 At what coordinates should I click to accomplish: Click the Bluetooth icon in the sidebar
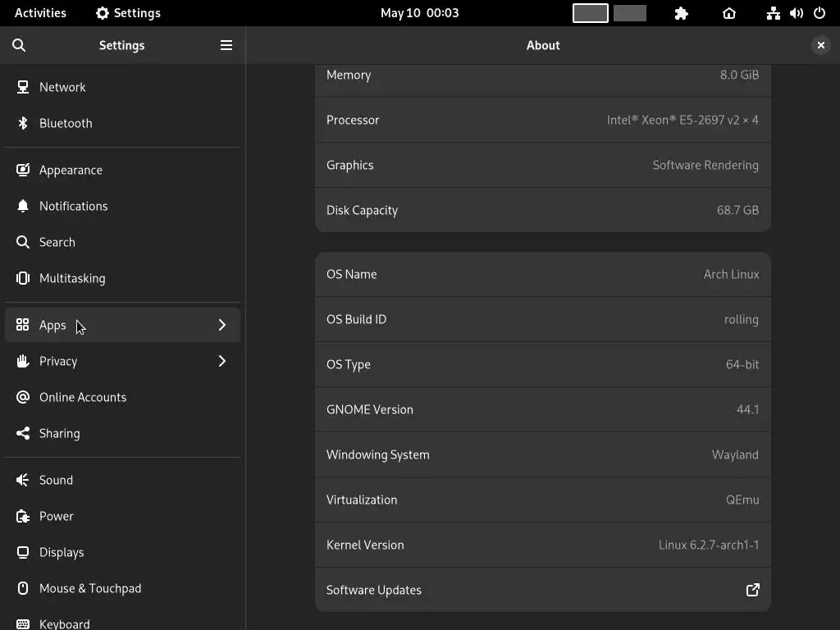coord(22,123)
